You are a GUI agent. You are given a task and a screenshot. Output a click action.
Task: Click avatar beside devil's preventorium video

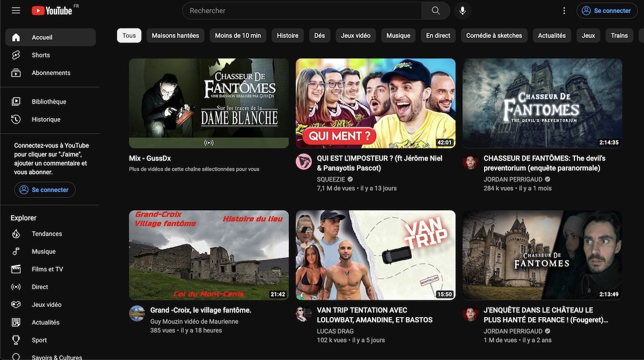[471, 161]
